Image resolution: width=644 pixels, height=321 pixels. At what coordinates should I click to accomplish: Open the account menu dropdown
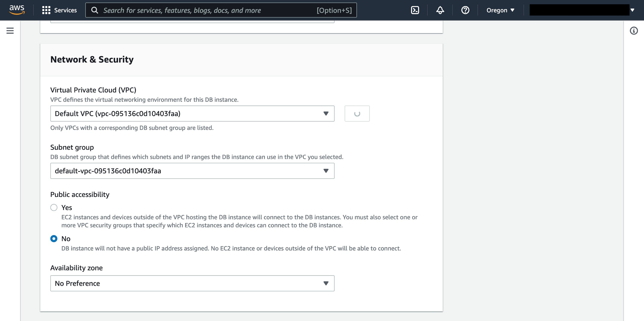582,10
